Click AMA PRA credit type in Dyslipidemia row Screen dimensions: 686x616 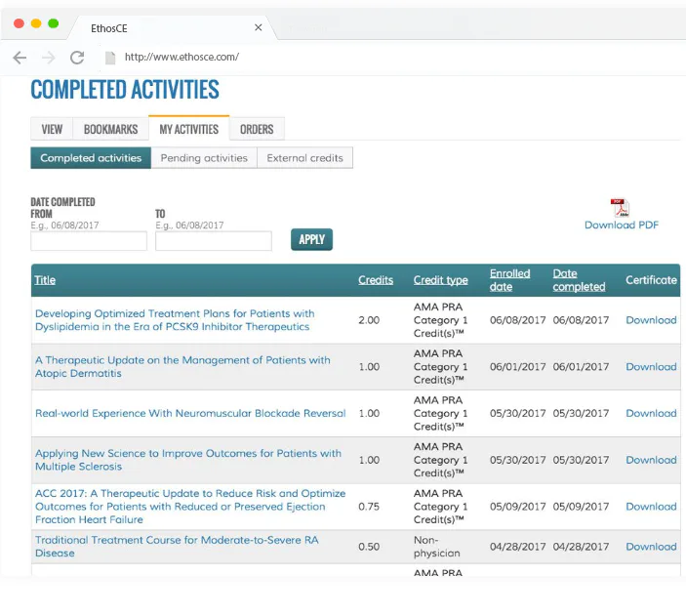[440, 320]
